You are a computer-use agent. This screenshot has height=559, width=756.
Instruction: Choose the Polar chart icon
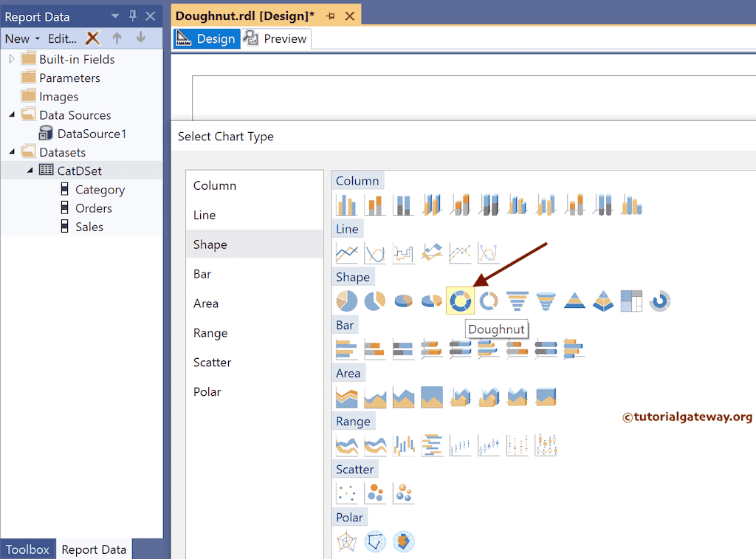[375, 541]
